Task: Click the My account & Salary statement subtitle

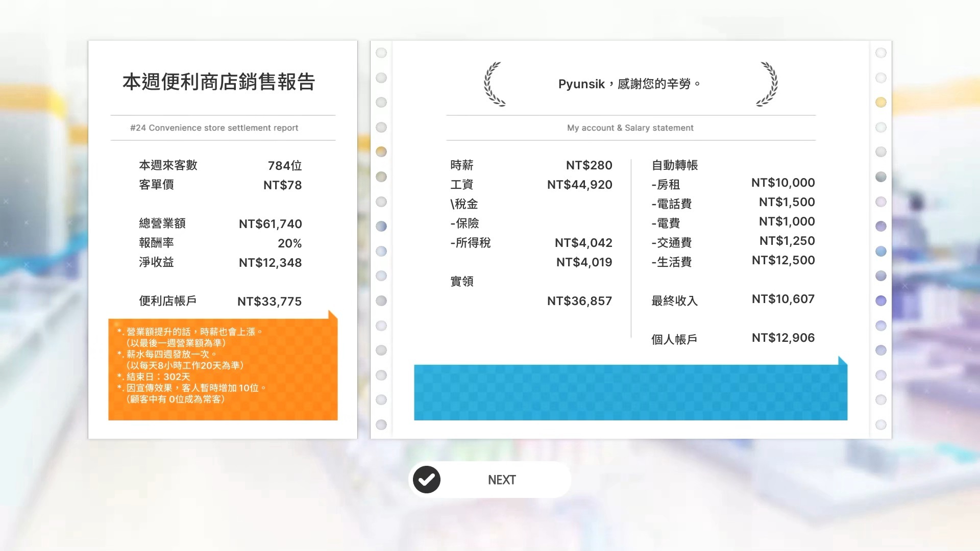Action: pos(630,128)
